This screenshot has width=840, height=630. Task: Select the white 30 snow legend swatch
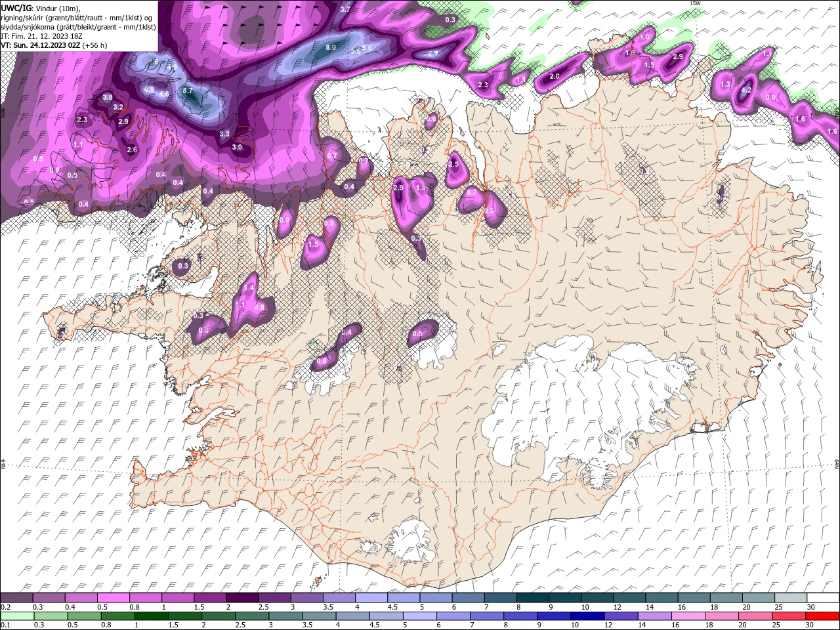pyautogui.click(x=823, y=598)
